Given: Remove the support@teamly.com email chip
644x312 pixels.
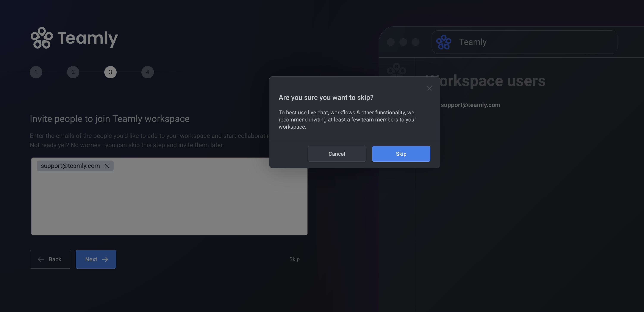Looking at the screenshot, I should pos(107,166).
